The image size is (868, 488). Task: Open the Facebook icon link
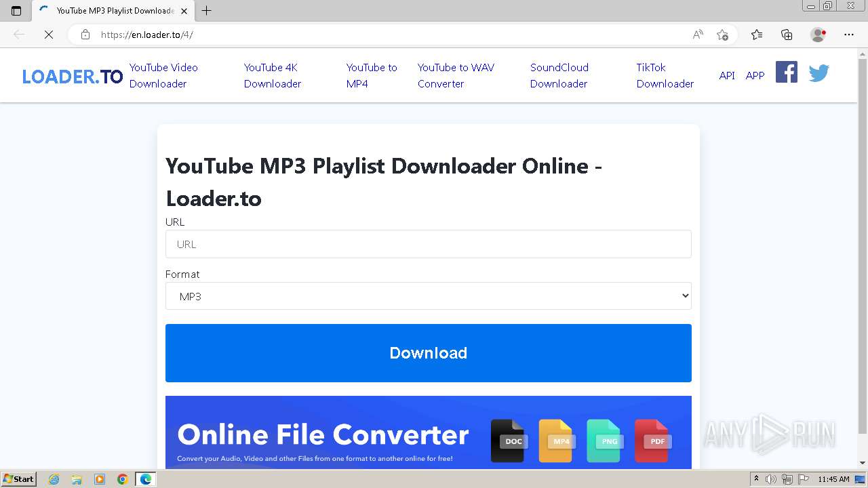[787, 72]
